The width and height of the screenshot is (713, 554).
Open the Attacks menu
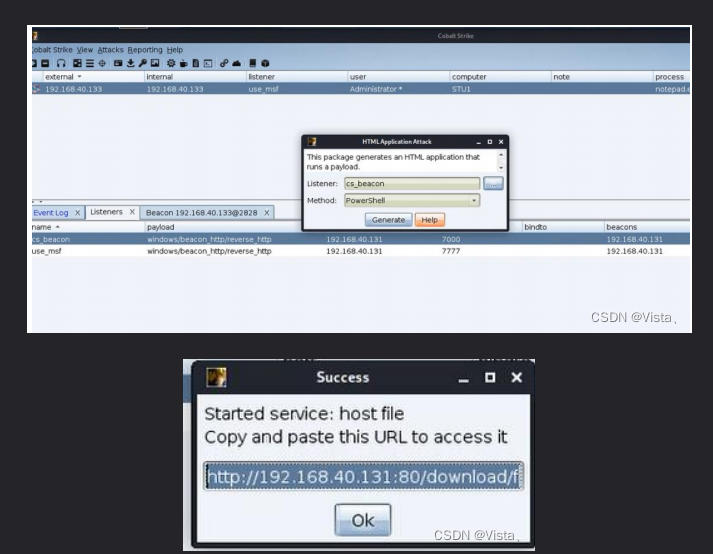tap(110, 50)
